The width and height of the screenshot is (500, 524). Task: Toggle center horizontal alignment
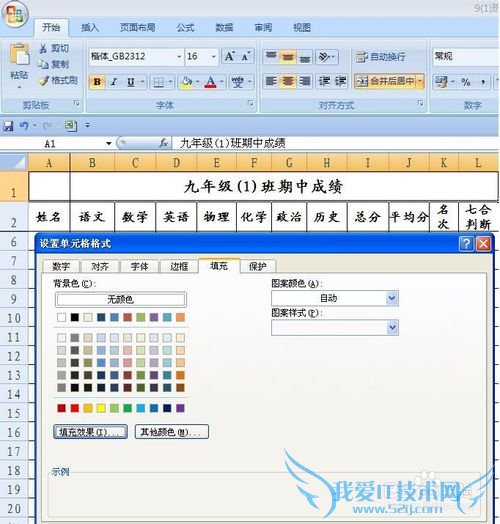coord(288,81)
